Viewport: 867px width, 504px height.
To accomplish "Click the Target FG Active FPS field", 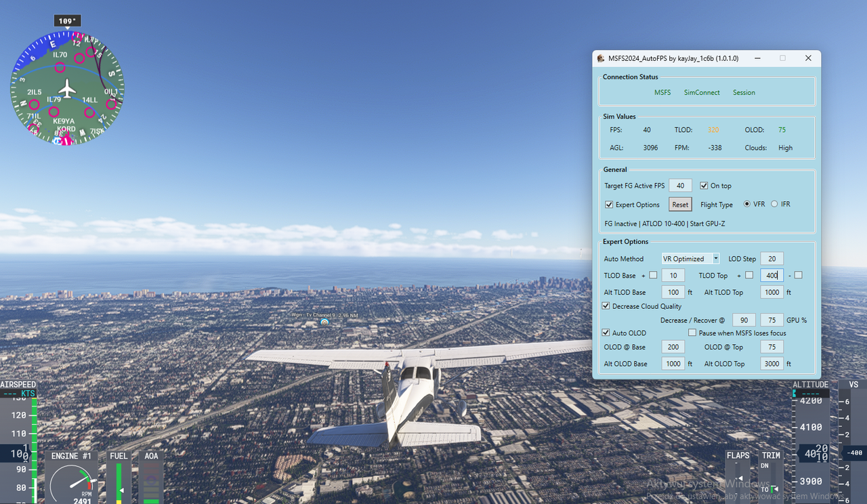I will coord(680,186).
